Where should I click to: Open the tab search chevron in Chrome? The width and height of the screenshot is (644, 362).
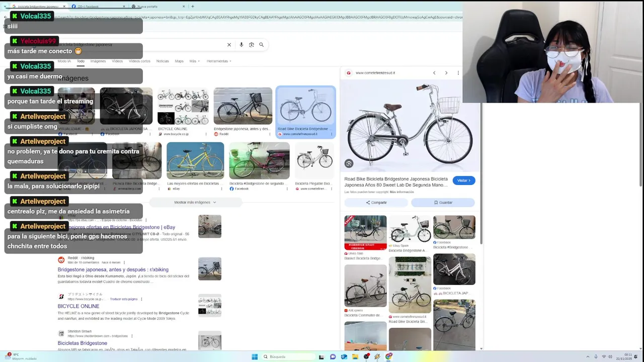tap(6, 6)
